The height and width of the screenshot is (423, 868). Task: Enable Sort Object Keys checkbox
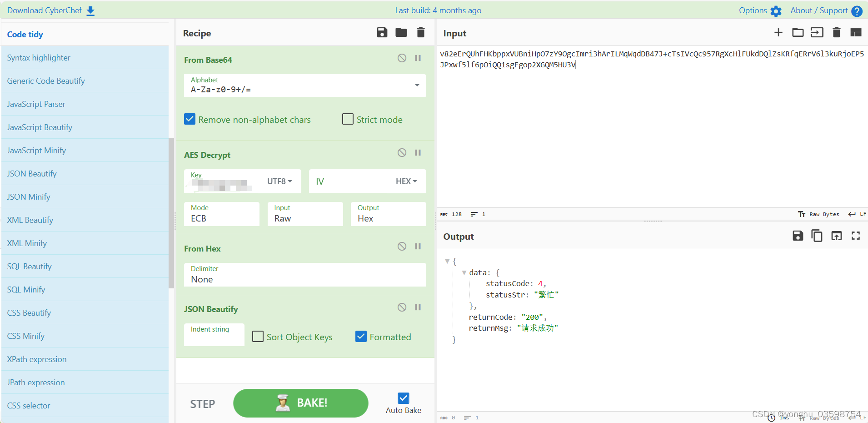[258, 336]
